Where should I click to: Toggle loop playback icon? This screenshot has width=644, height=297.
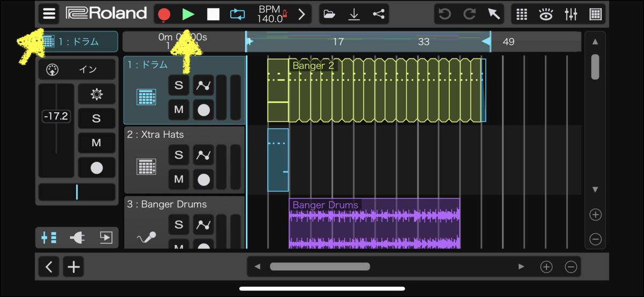click(237, 14)
